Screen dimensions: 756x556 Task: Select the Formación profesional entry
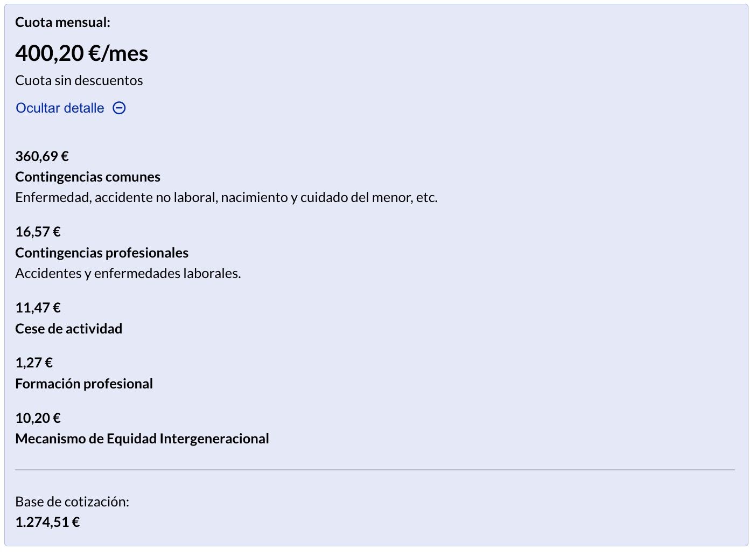click(84, 384)
